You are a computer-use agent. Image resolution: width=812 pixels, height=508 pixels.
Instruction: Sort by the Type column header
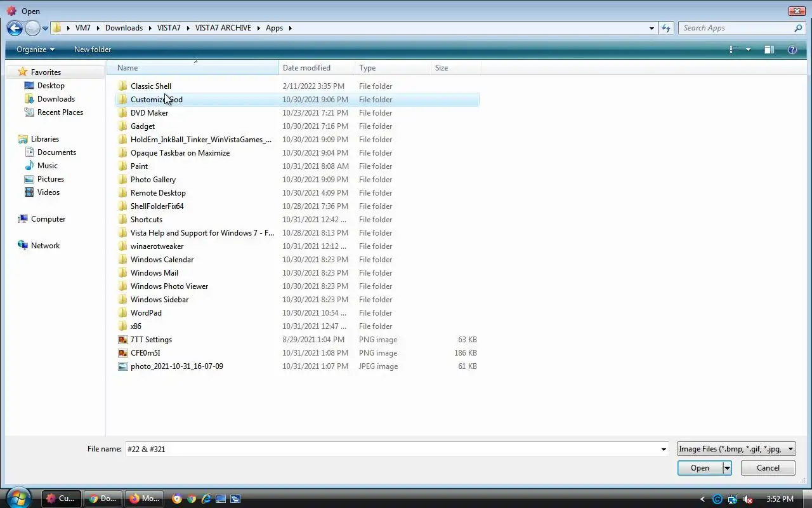click(x=393, y=68)
